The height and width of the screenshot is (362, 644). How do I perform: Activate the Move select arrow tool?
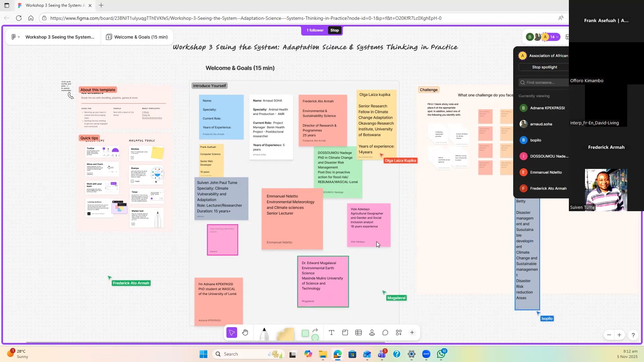[232, 333]
